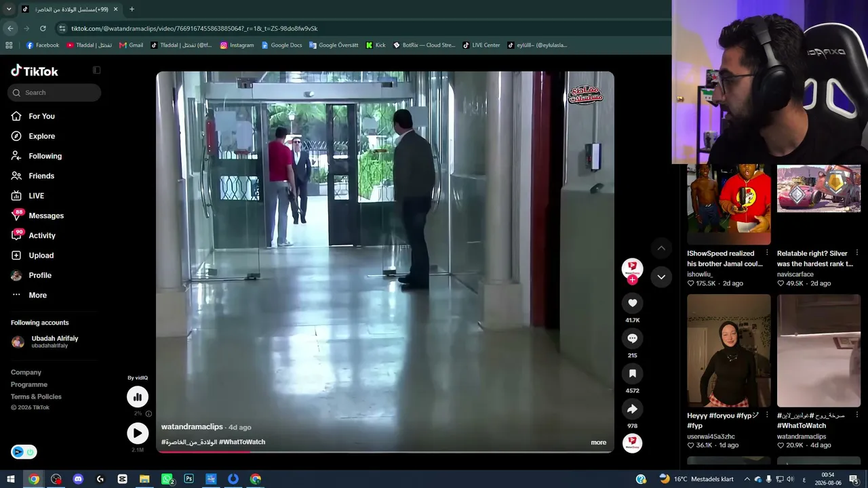Viewport: 868px width, 488px height.
Task: Seek using the video progress bar
Action: pyautogui.click(x=385, y=451)
